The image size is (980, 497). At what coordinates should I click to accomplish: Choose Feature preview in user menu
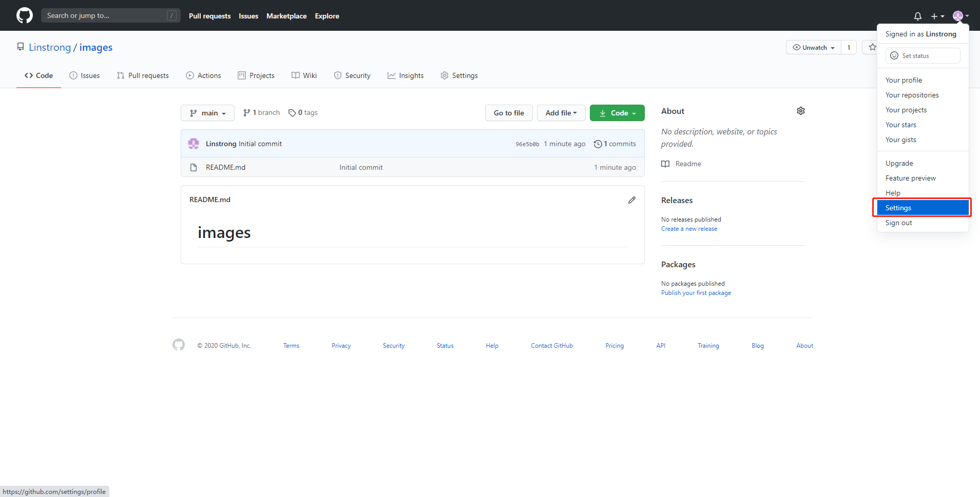[x=923, y=178]
